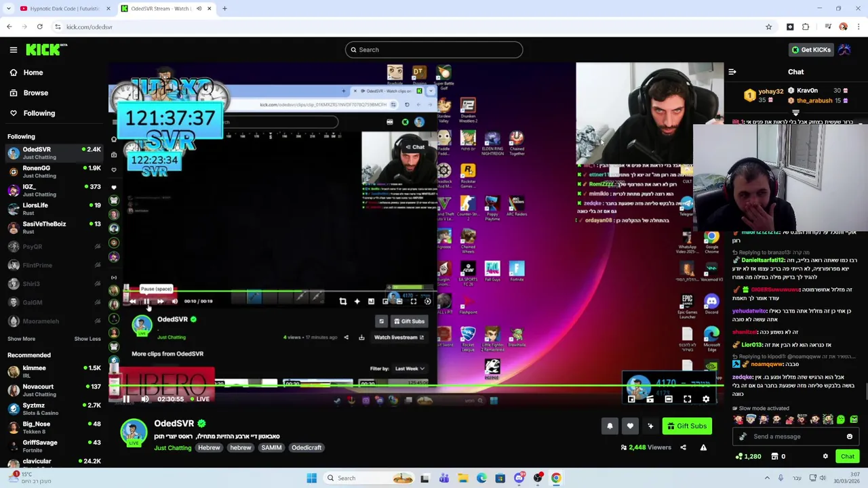Open RonenGG channel from following list
The width and height of the screenshot is (868, 488).
tap(54, 171)
